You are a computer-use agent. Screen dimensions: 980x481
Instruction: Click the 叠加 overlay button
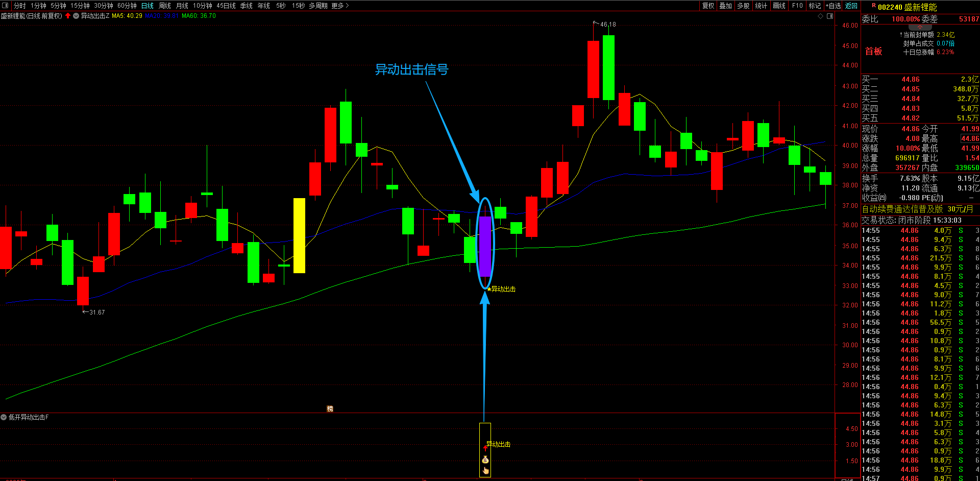click(726, 6)
